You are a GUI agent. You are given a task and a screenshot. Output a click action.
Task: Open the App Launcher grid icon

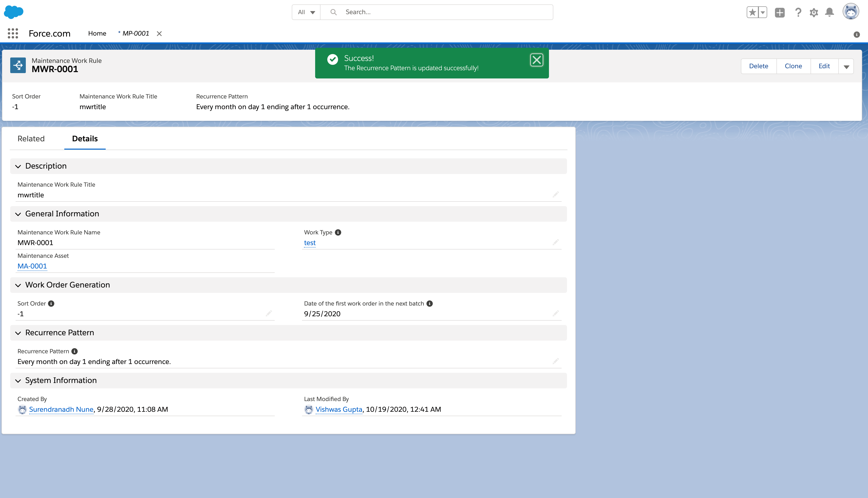[x=13, y=33]
